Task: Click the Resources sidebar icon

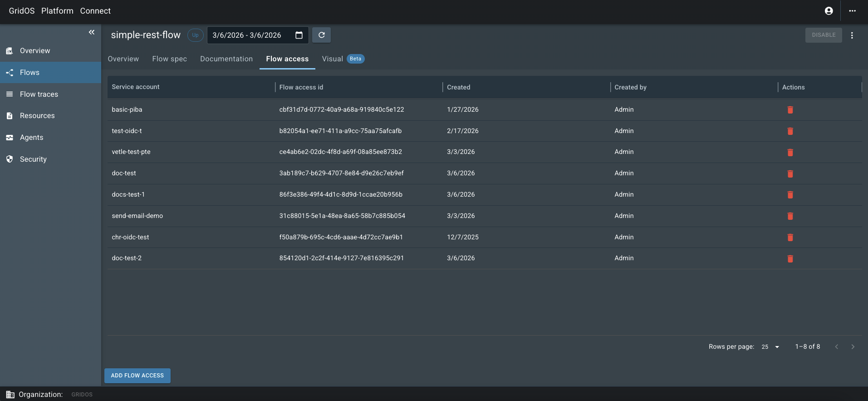Action: coord(10,116)
